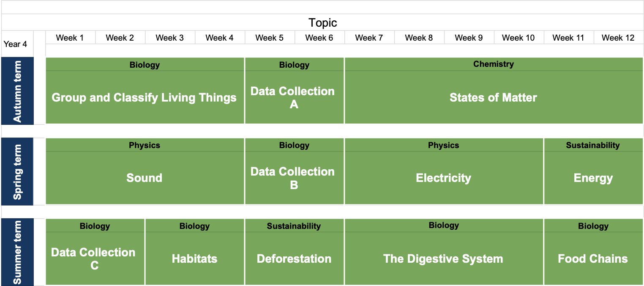Select the Energy topic cell

[593, 178]
